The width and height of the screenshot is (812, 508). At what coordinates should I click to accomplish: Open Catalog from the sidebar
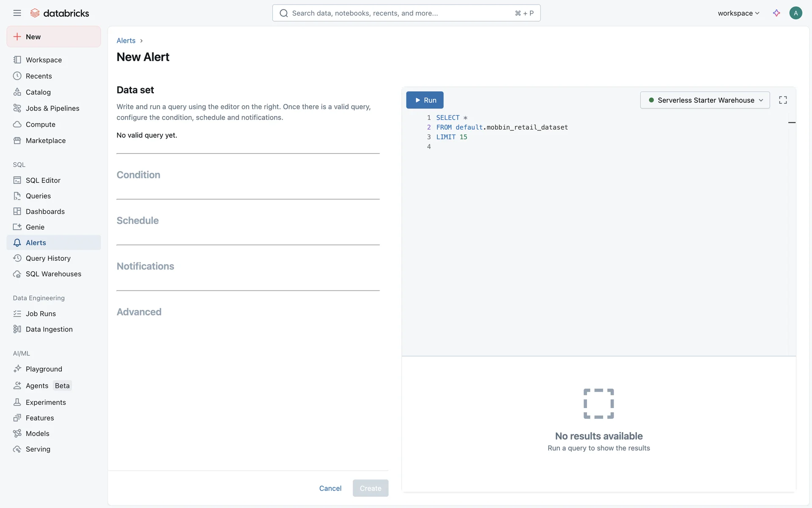pos(38,92)
